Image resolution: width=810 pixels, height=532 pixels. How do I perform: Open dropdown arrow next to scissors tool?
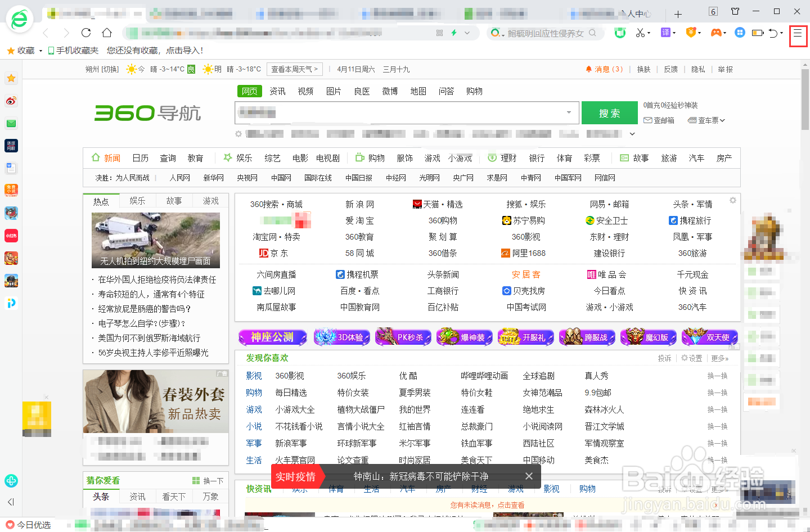(649, 33)
